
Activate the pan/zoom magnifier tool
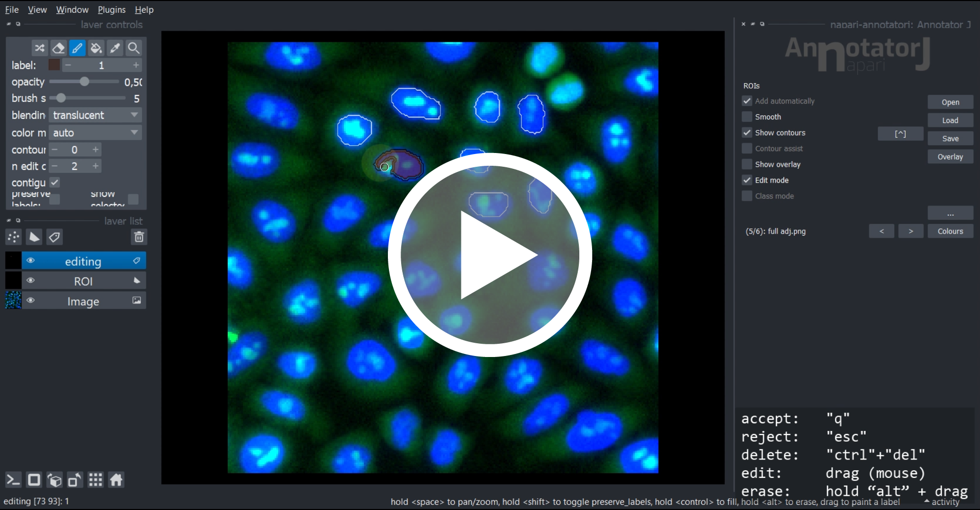134,48
